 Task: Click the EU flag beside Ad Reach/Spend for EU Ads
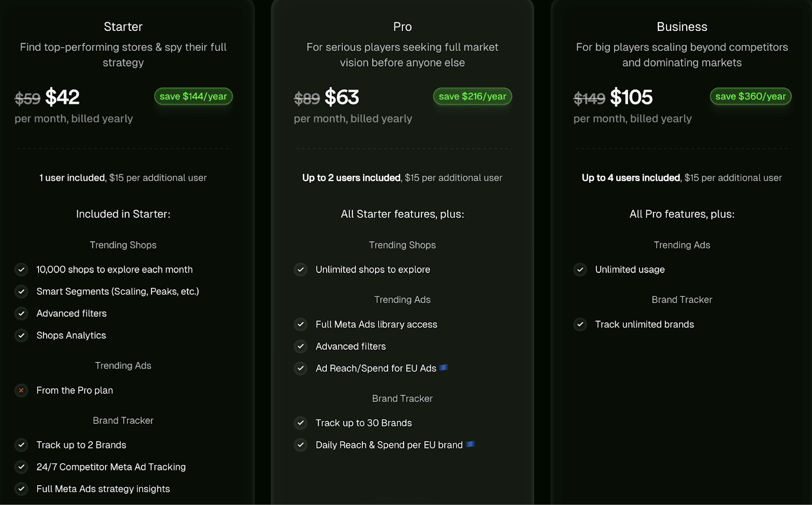coord(444,367)
